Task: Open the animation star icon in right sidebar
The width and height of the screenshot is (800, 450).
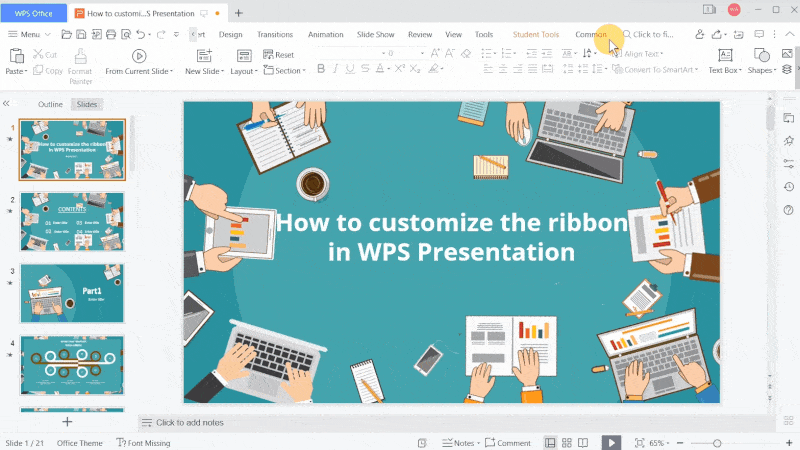Action: point(788,141)
